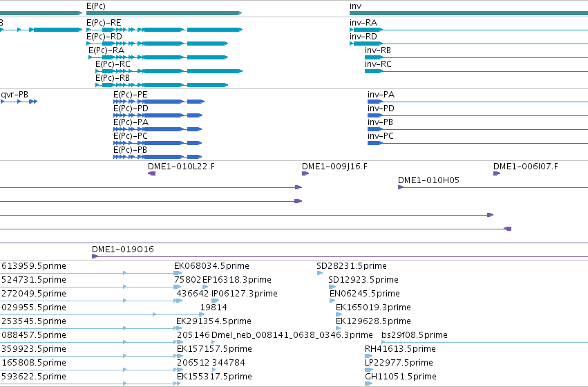This screenshot has height=387, width=588.
Task: Click the RH41613.5prime EST label
Action: [401, 349]
